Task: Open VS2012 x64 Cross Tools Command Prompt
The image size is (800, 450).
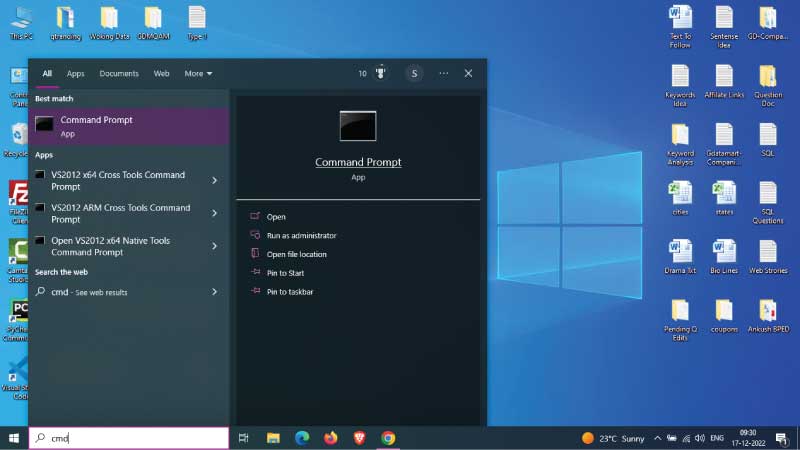Action: [x=118, y=181]
